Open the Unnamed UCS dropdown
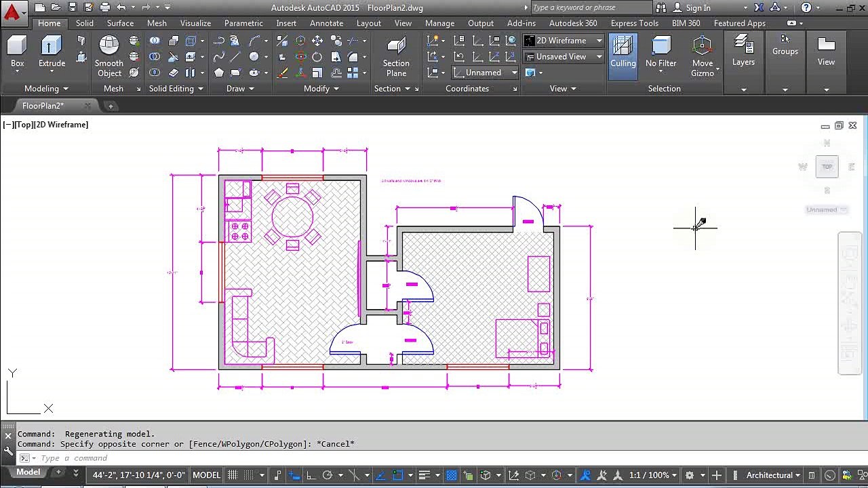Screen dimensions: 868x488 point(486,73)
